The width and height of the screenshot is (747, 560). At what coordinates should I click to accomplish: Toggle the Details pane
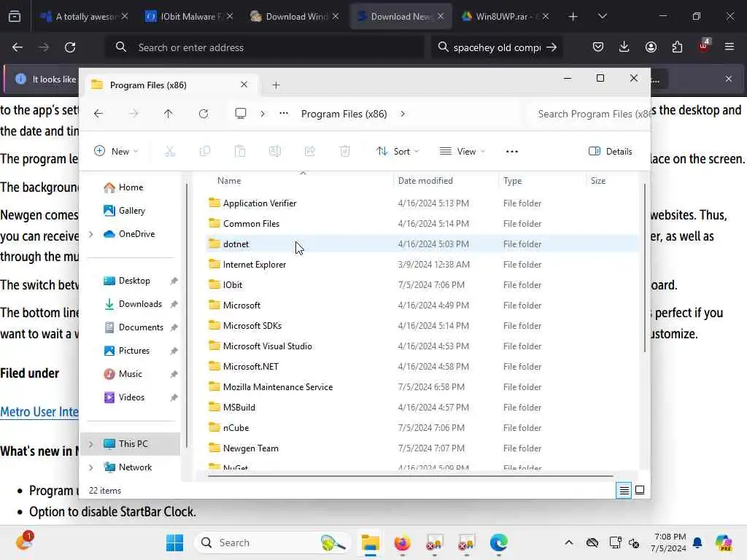click(611, 152)
